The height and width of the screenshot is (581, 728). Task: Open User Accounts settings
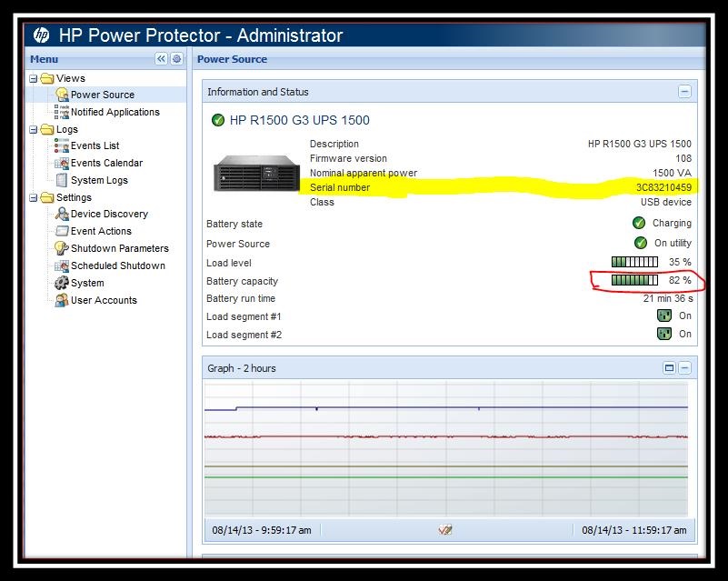point(104,300)
